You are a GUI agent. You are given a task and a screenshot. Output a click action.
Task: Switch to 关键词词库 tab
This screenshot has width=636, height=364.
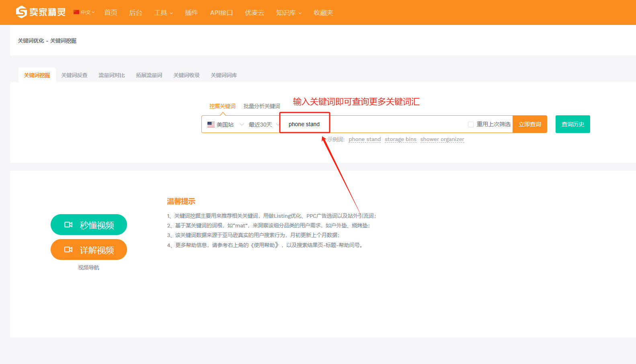224,75
